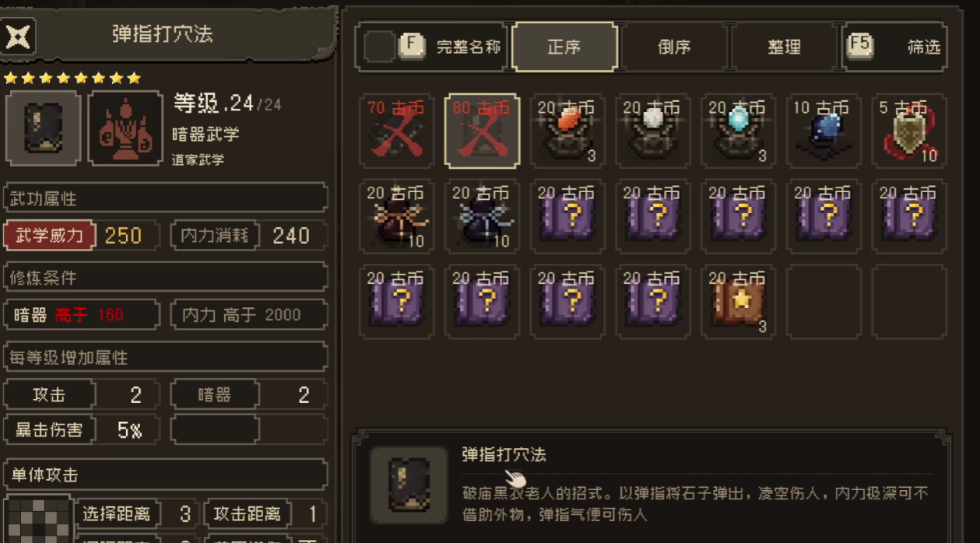980x543 pixels.
Task: Click the red Taoist figure skill icon
Action: 125,128
